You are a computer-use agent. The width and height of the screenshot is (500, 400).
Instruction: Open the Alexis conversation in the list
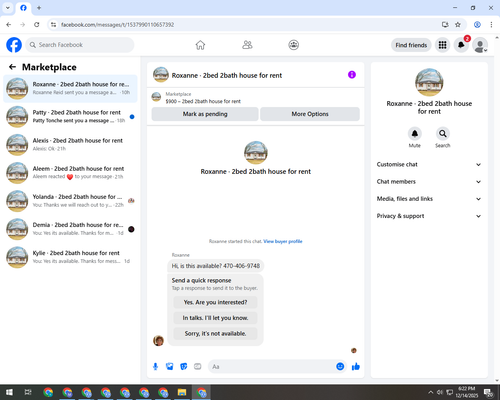[70, 145]
